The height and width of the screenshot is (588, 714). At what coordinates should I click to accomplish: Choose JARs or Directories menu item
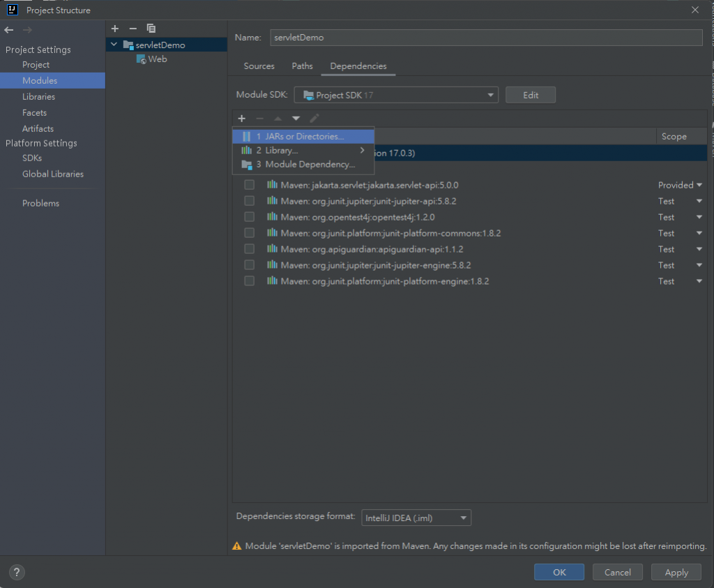point(303,136)
